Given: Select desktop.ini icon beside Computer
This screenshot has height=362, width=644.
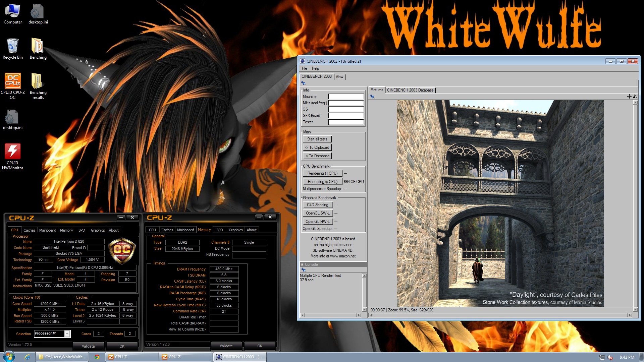Looking at the screenshot, I should 38,14.
